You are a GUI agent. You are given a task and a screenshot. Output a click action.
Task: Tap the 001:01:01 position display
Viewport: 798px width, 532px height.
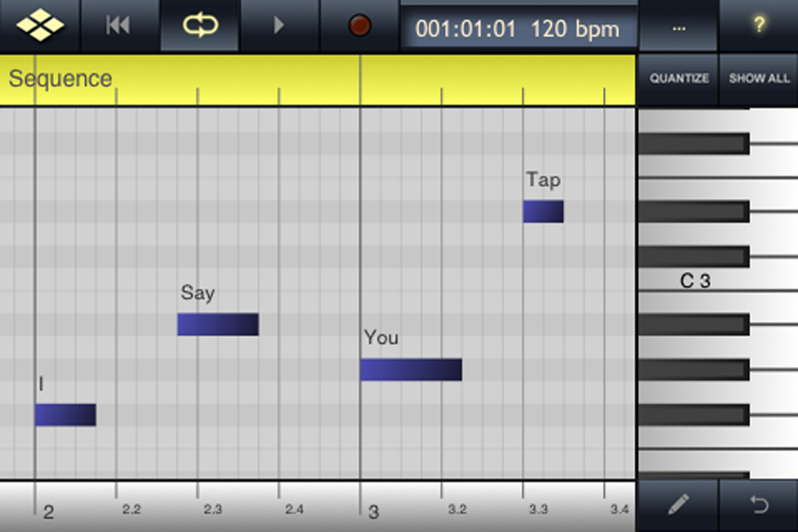pyautogui.click(x=465, y=29)
